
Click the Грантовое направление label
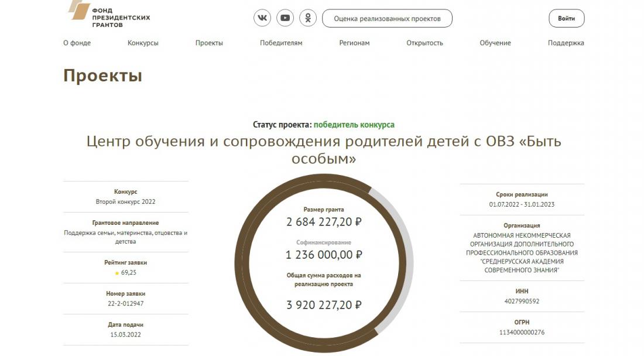pos(126,222)
